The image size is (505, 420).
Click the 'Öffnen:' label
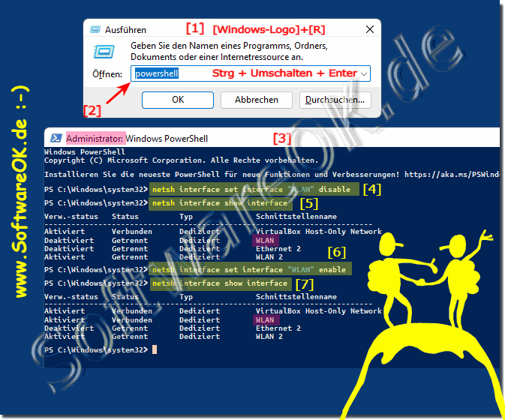click(x=107, y=74)
